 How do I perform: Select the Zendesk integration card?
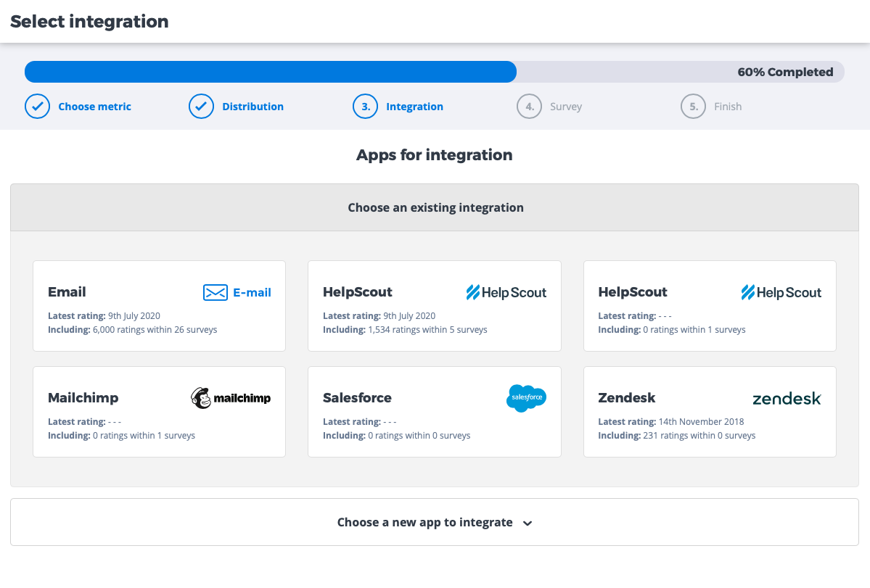[710, 412]
